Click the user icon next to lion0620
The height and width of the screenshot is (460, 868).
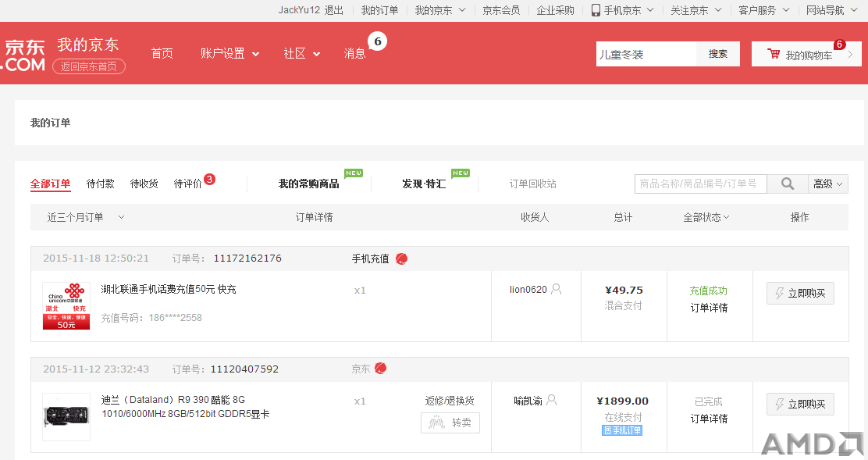557,289
